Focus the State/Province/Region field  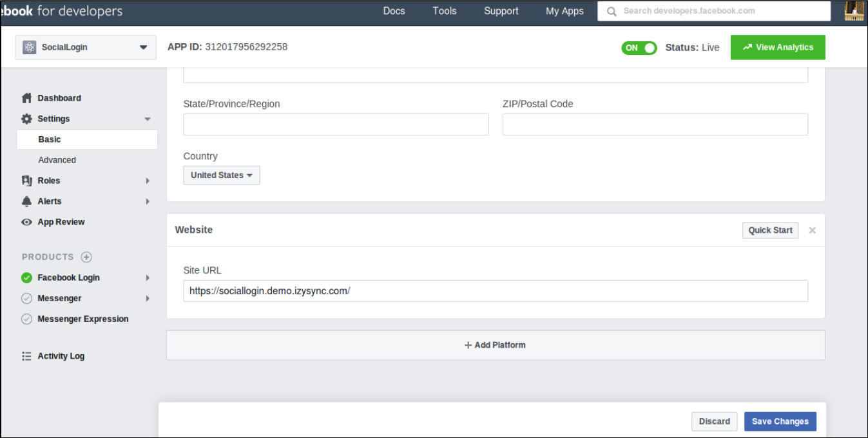(336, 124)
